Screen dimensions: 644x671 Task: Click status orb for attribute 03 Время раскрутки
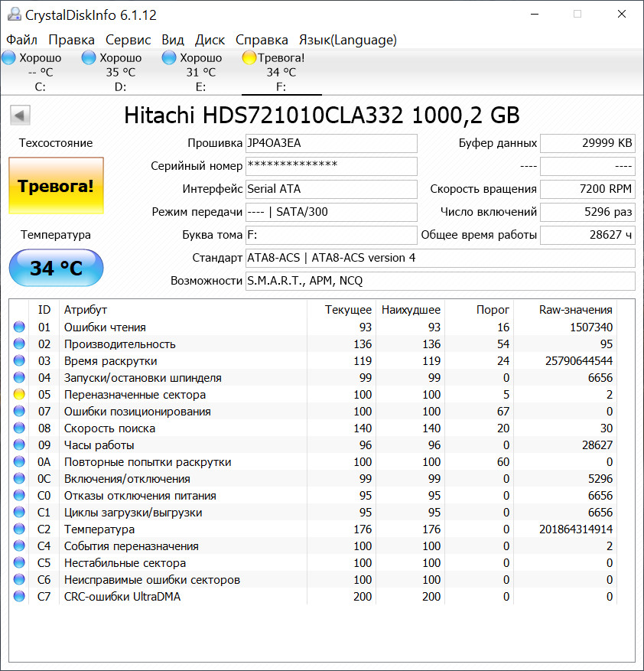tap(19, 360)
